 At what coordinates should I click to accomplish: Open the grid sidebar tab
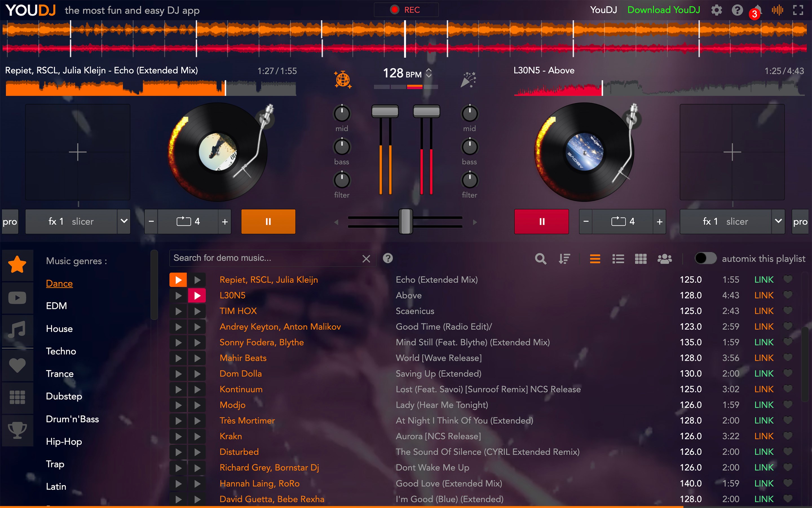[x=17, y=397]
